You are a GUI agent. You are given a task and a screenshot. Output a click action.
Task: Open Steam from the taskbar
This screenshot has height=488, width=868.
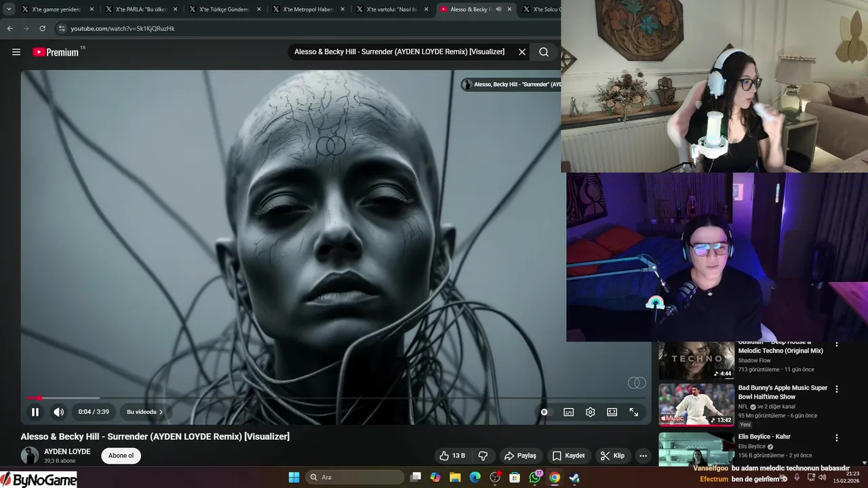click(x=574, y=477)
